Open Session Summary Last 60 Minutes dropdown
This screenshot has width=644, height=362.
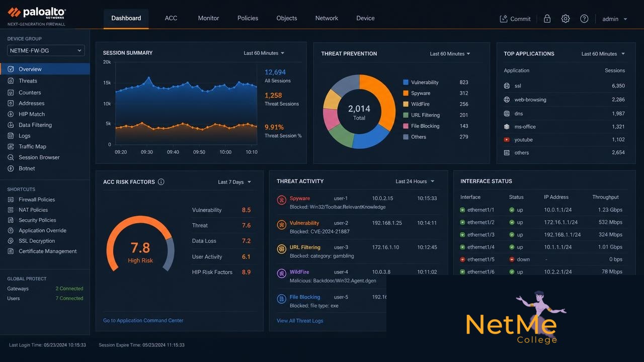click(x=264, y=53)
